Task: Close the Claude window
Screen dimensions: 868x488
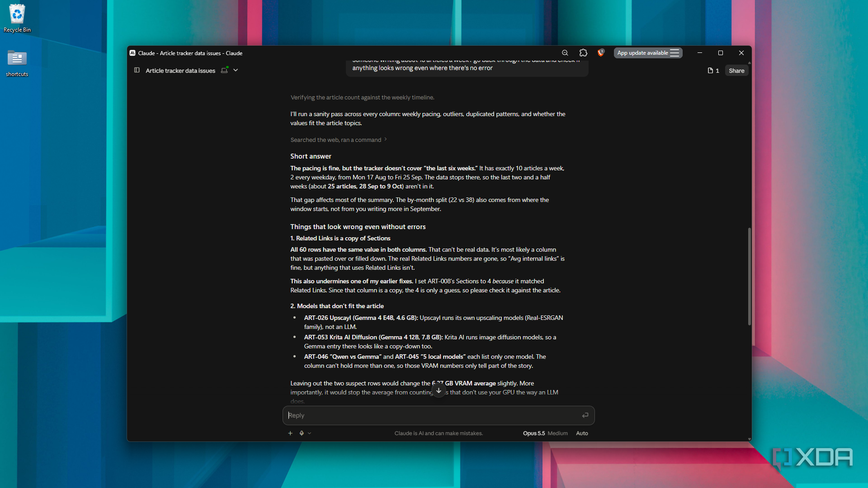Action: 741,53
